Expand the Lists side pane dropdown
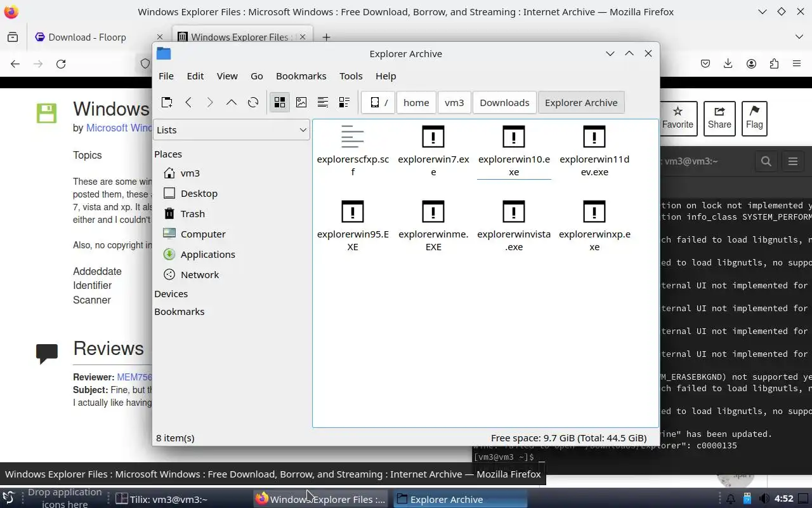Viewport: 812px width, 508px height. pyautogui.click(x=232, y=130)
